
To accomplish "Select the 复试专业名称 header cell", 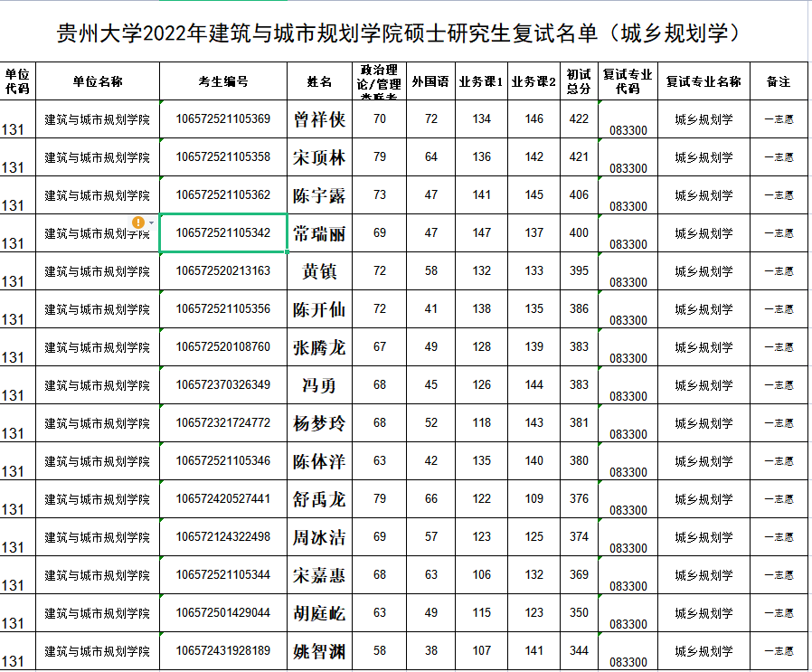I will pos(703,81).
